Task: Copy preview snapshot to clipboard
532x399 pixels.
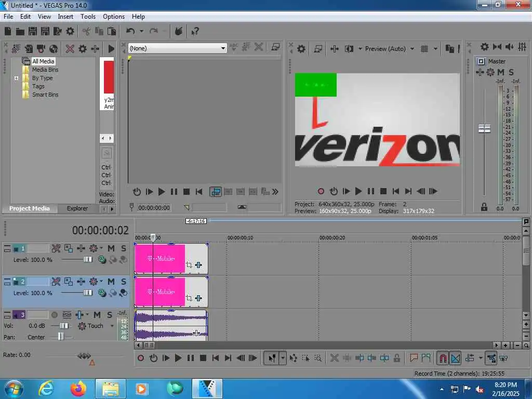Action: [449, 49]
